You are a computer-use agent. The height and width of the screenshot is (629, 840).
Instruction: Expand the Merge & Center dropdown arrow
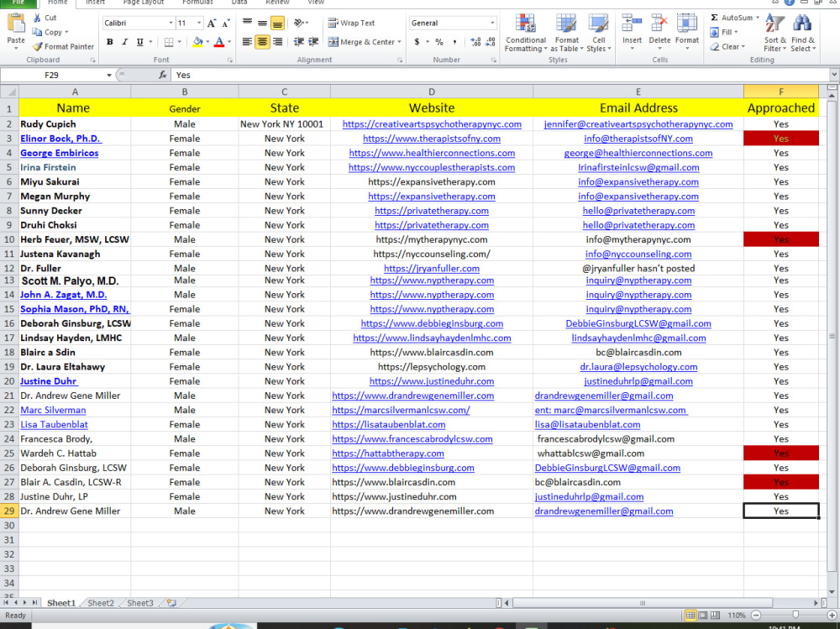(x=400, y=42)
